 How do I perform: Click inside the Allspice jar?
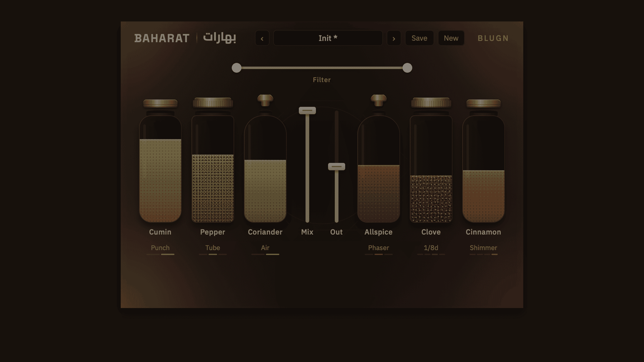coord(379,169)
